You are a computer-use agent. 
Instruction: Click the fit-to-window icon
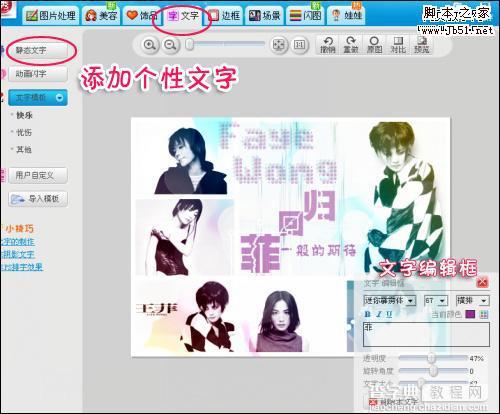[x=278, y=45]
